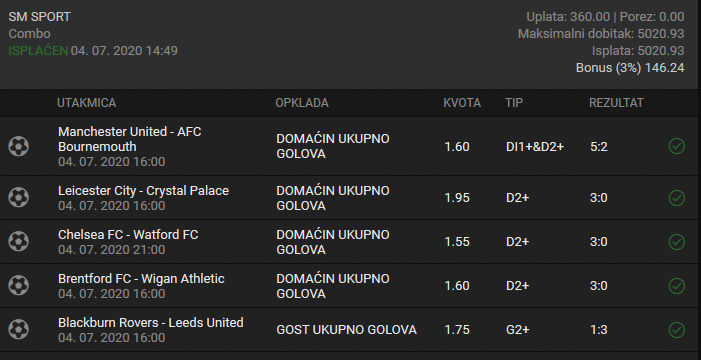Click green checkmark on Brentford FC row
Viewport: 701px width, 360px height.
coord(676,286)
